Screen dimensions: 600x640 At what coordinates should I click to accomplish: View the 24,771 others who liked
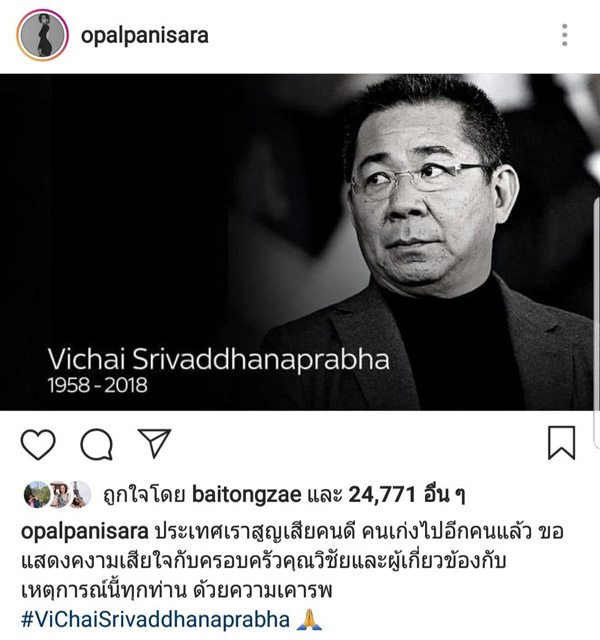click(x=407, y=495)
